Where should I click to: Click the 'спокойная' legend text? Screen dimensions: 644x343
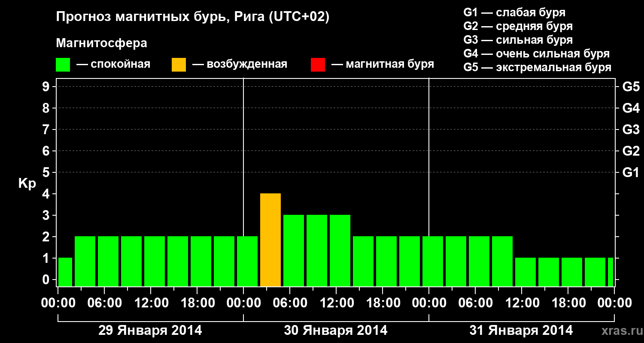(x=121, y=65)
